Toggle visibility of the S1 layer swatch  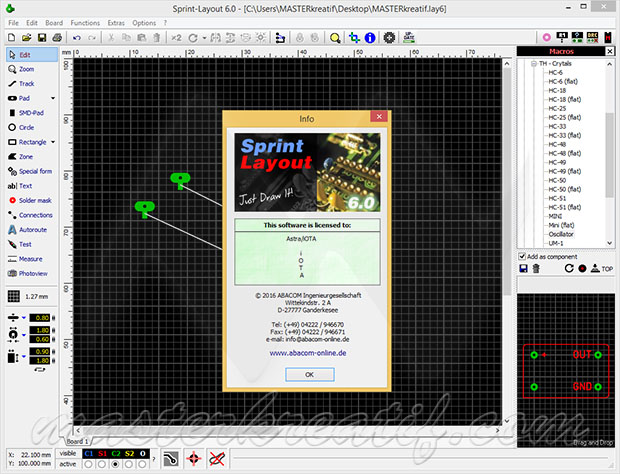coord(103,452)
